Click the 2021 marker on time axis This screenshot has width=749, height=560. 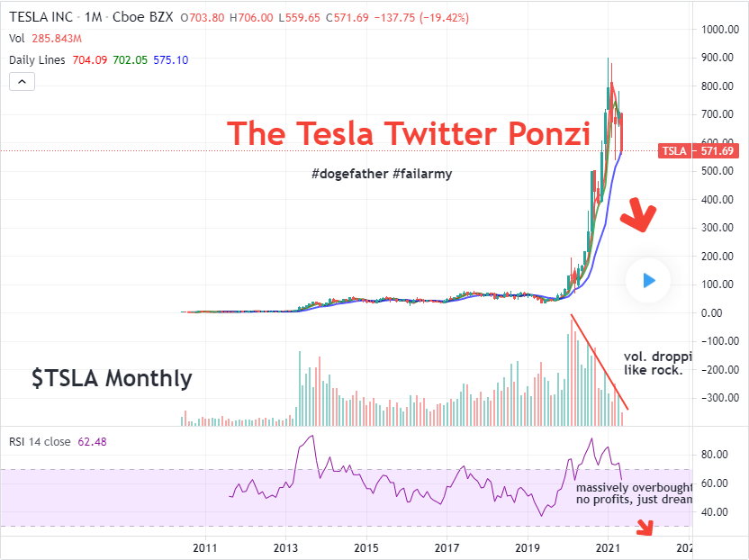pyautogui.click(x=608, y=547)
